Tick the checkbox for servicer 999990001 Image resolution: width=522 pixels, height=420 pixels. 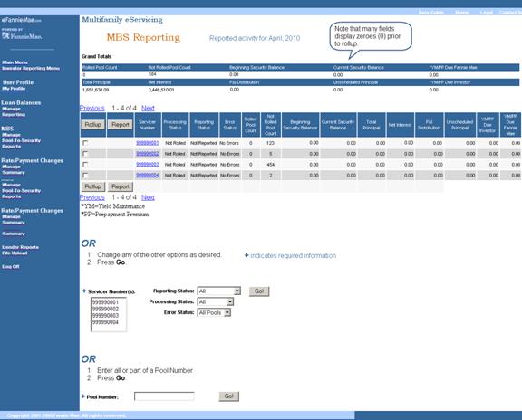point(85,143)
